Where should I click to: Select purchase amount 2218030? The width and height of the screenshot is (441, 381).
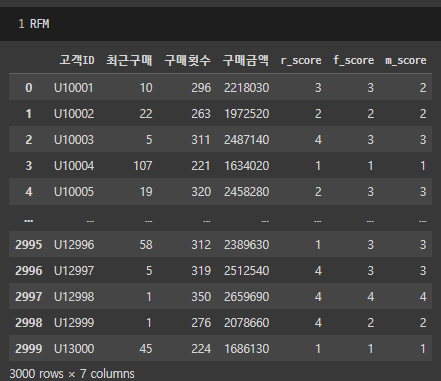click(247, 88)
